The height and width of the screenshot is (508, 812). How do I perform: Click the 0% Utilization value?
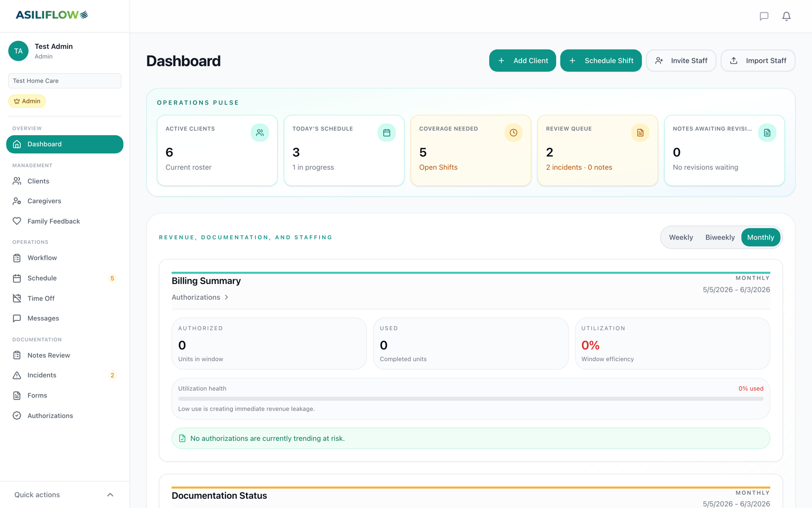[590, 345]
